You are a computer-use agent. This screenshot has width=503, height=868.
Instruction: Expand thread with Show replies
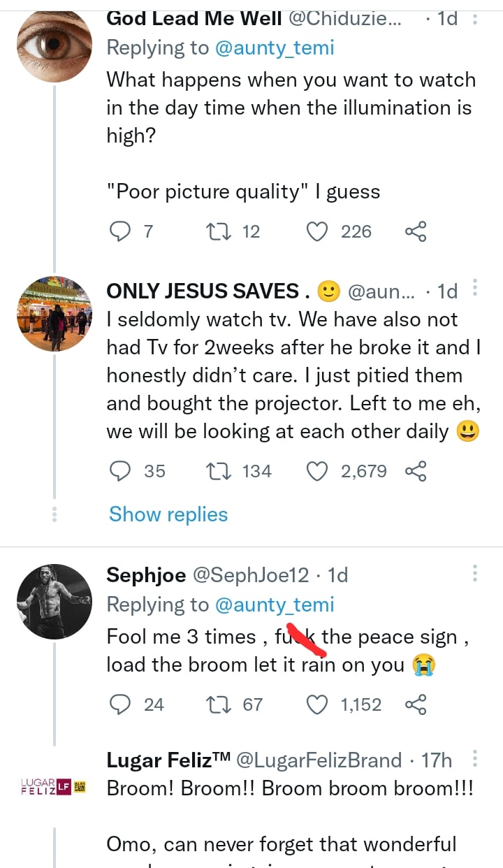pos(168,514)
